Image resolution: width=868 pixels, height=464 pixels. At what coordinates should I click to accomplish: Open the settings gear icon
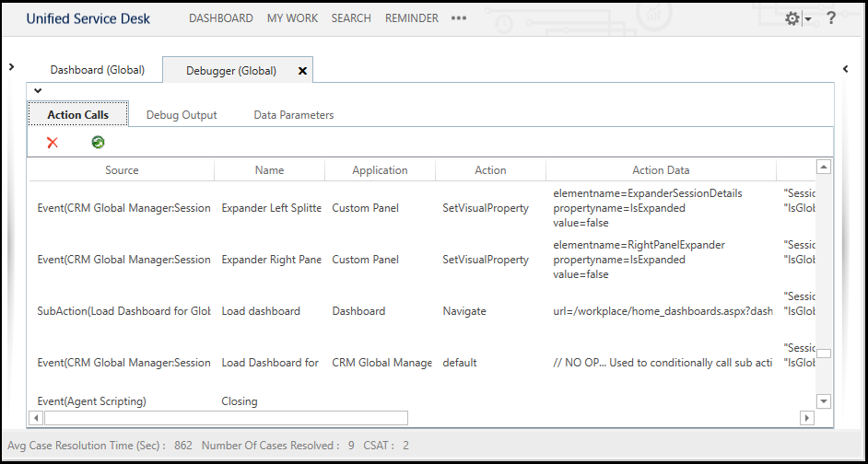pyautogui.click(x=792, y=18)
